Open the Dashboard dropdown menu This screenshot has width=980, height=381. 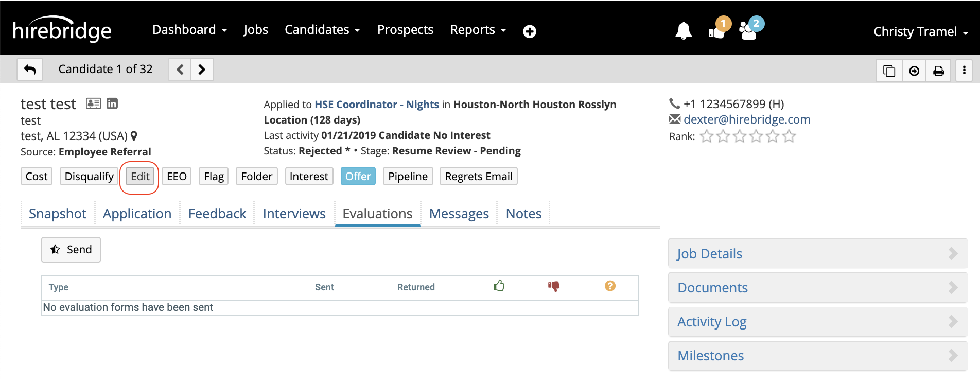[189, 30]
